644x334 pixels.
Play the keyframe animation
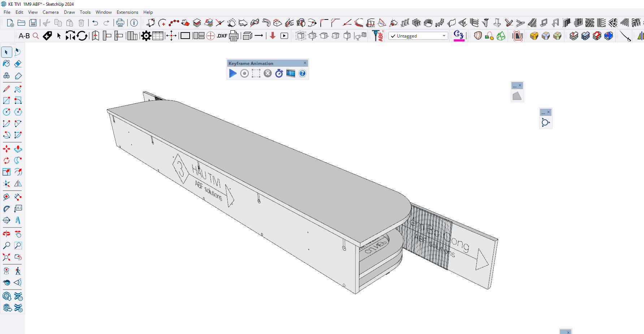pyautogui.click(x=233, y=74)
